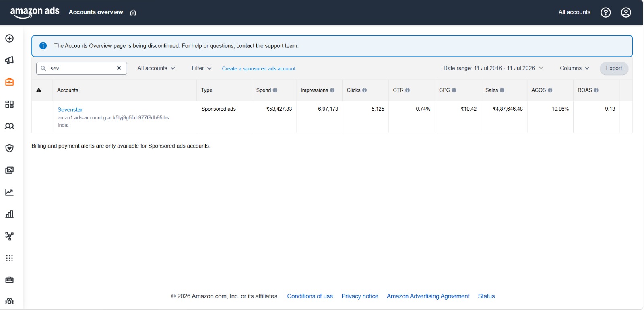
Task: Click the Accounts overview title
Action: coord(96,12)
